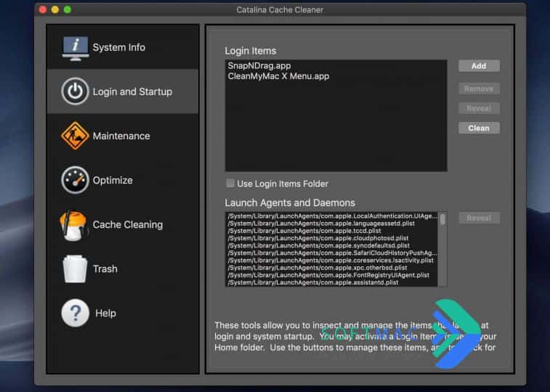The image size is (550, 392).
Task: Open the Help question mark icon
Action: (x=75, y=313)
